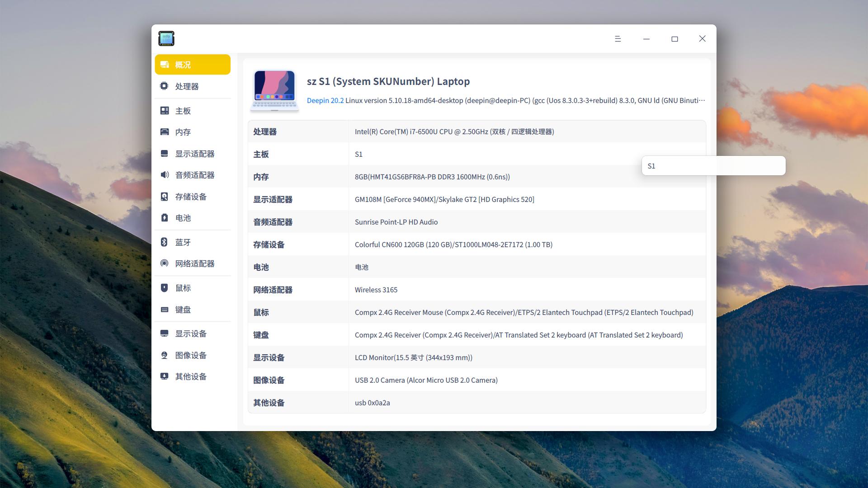This screenshot has height=488, width=868.
Task: Select the battery icon in sidebar
Action: (164, 218)
